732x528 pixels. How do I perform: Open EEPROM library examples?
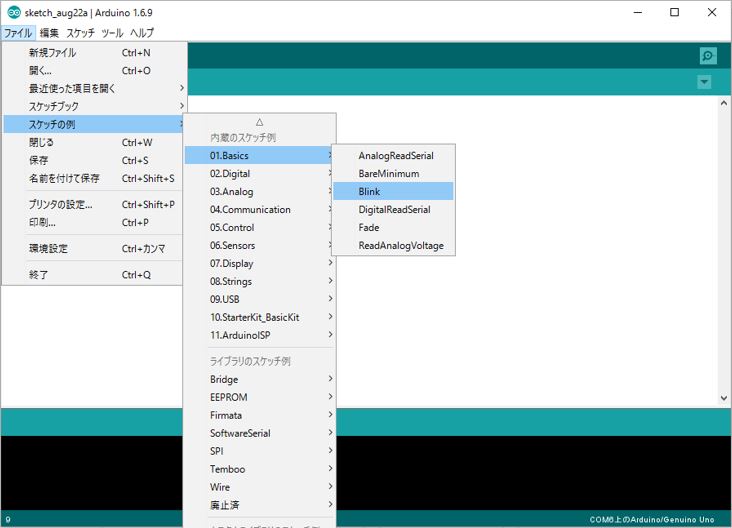click(260, 397)
